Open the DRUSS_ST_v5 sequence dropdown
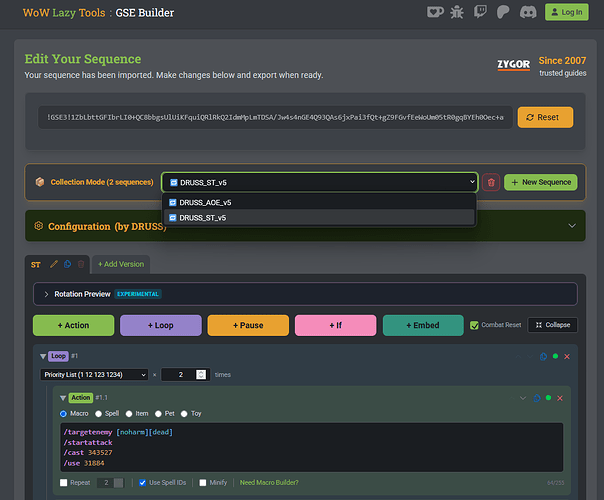Viewport: 604px width, 500px height. (x=320, y=182)
